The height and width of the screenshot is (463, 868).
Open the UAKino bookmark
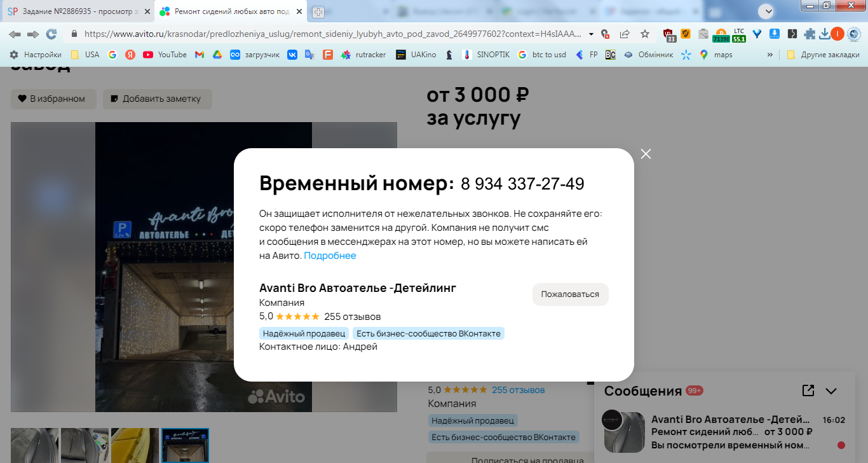[416, 55]
